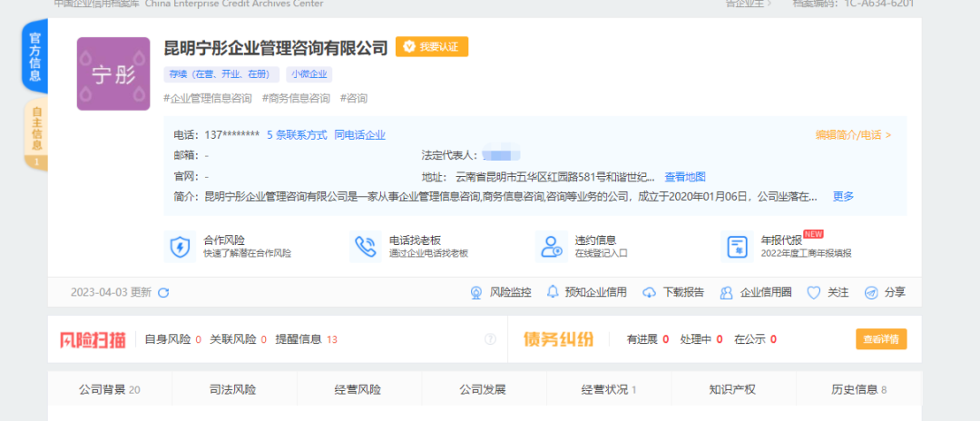980x421 pixels.
Task: Click the 企业信用圈 label
Action: 766,292
